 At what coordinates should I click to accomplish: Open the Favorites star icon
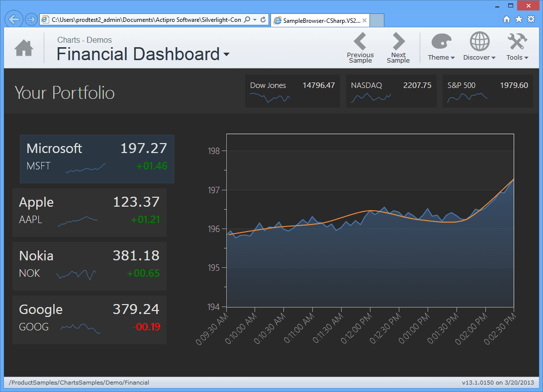tap(519, 19)
